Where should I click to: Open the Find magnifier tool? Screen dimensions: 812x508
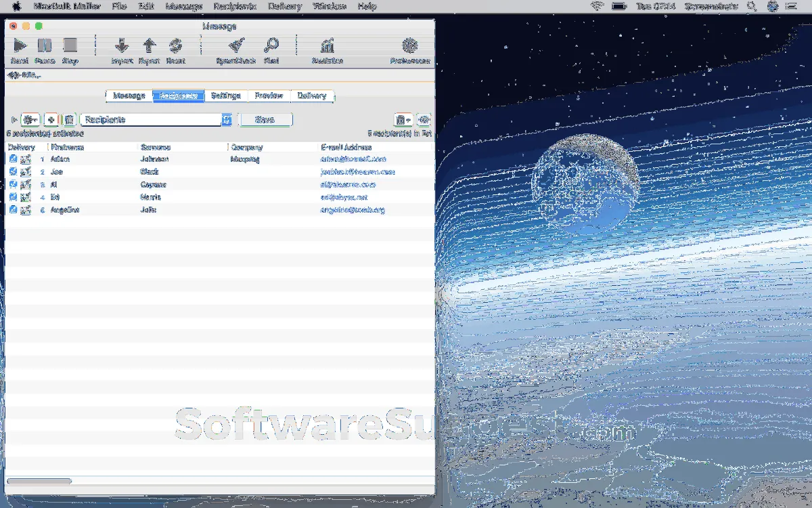(x=271, y=46)
